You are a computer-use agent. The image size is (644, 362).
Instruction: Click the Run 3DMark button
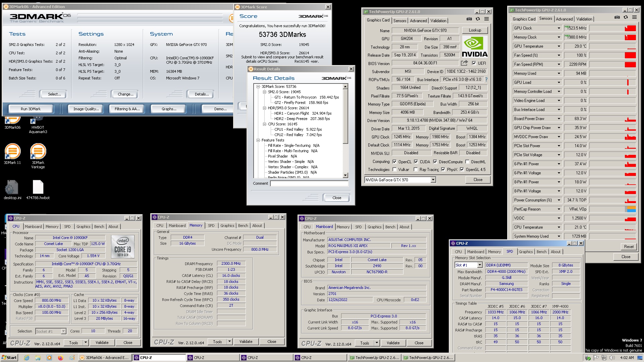pos(31,109)
